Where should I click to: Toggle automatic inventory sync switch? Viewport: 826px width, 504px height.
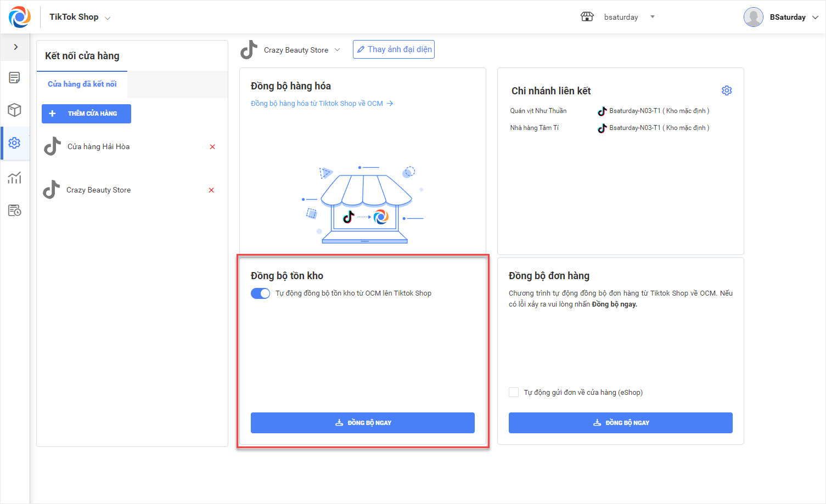[260, 293]
